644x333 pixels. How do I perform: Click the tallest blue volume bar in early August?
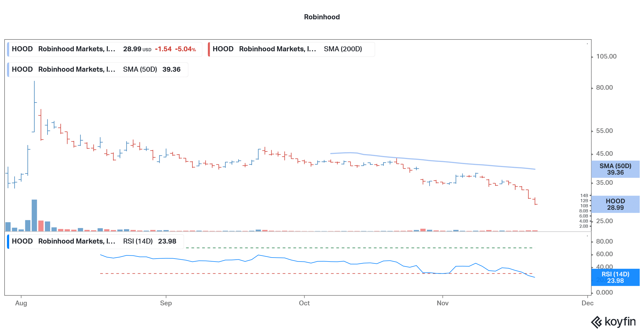coord(34,215)
